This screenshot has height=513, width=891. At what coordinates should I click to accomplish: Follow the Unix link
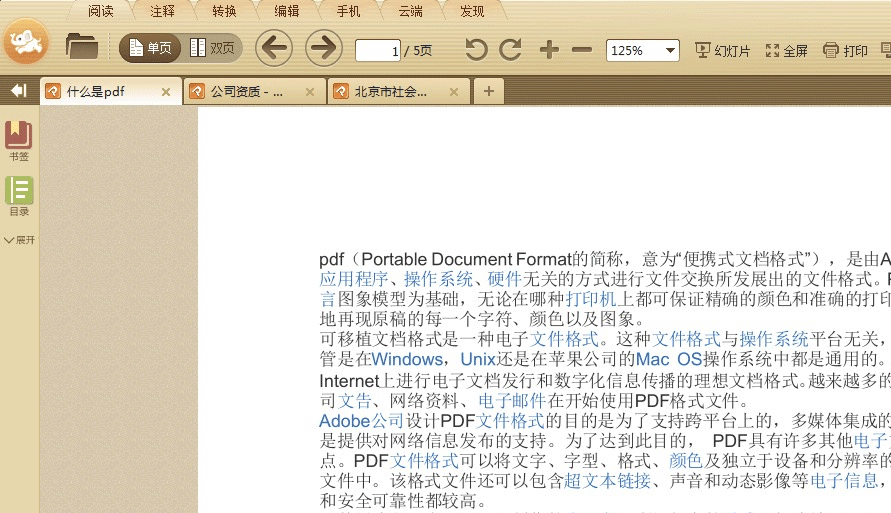pos(478,360)
